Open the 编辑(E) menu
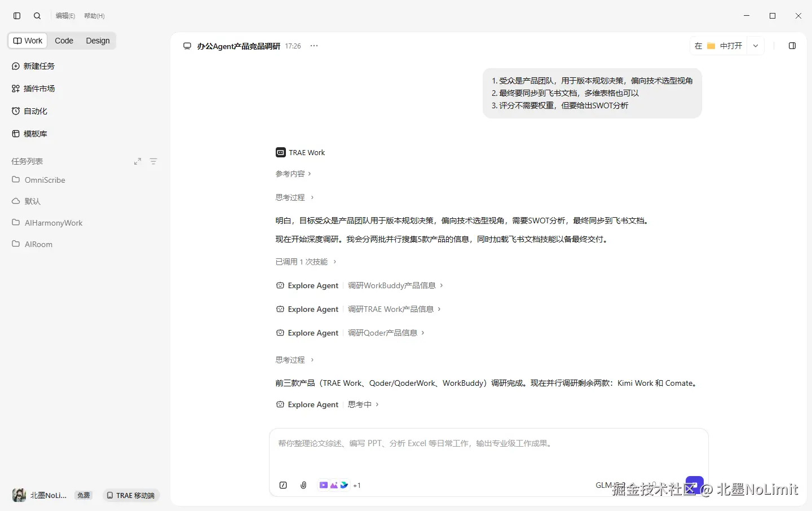Screen dimensions: 812x511 [65, 16]
